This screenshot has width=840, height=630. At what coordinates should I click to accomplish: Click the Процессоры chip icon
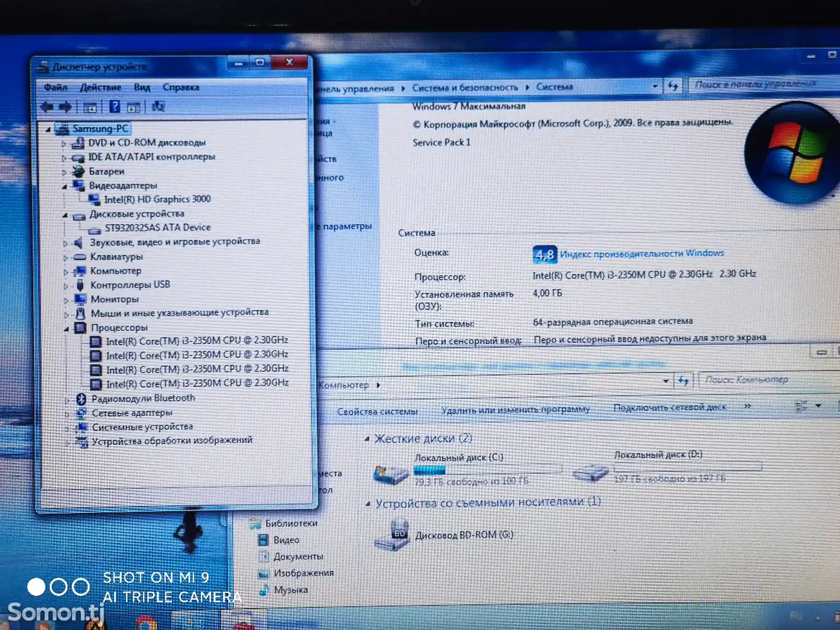tap(80, 328)
